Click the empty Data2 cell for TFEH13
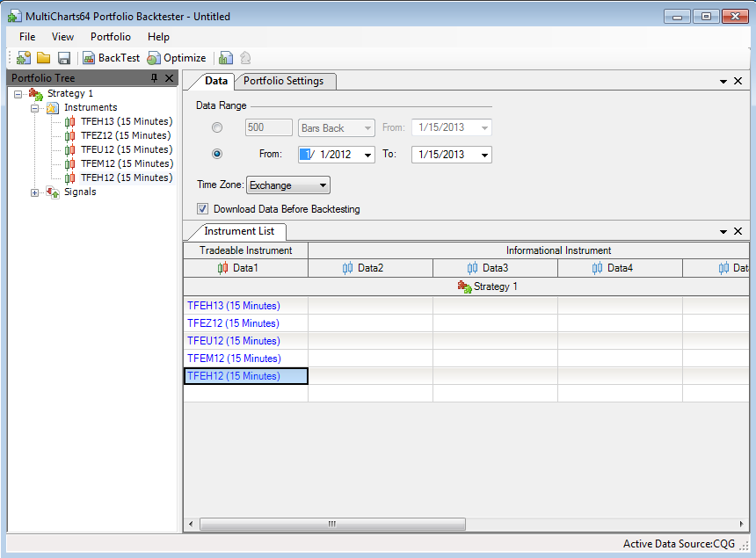The width and height of the screenshot is (756, 558). (370, 306)
